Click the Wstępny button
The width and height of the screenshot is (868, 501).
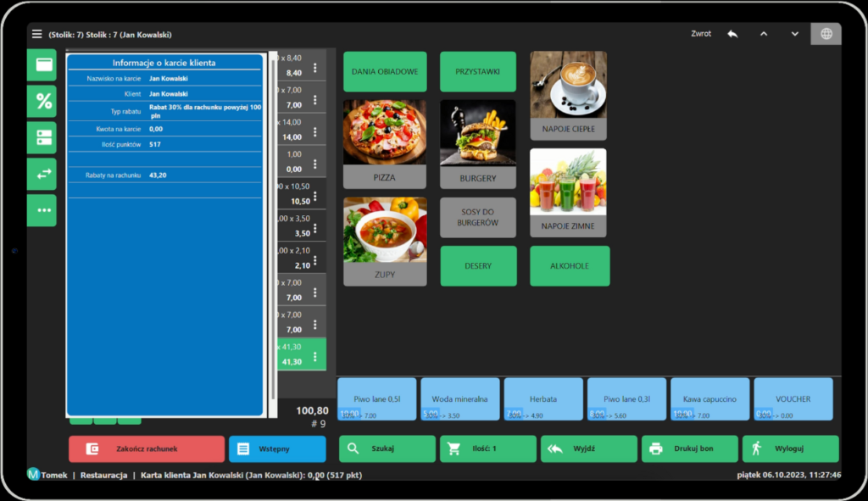point(275,448)
